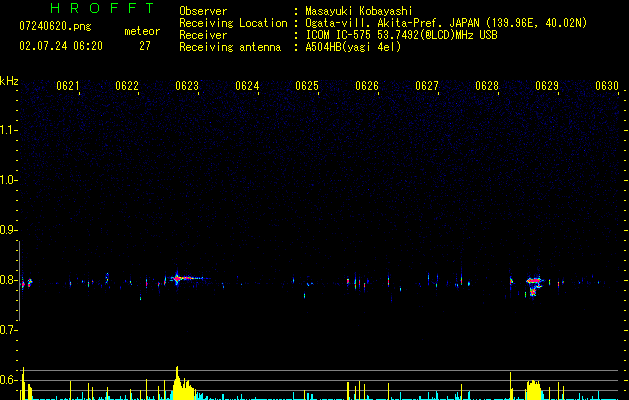Click the Receiving Location value line
The height and width of the screenshot is (400, 629).
click(x=446, y=23)
